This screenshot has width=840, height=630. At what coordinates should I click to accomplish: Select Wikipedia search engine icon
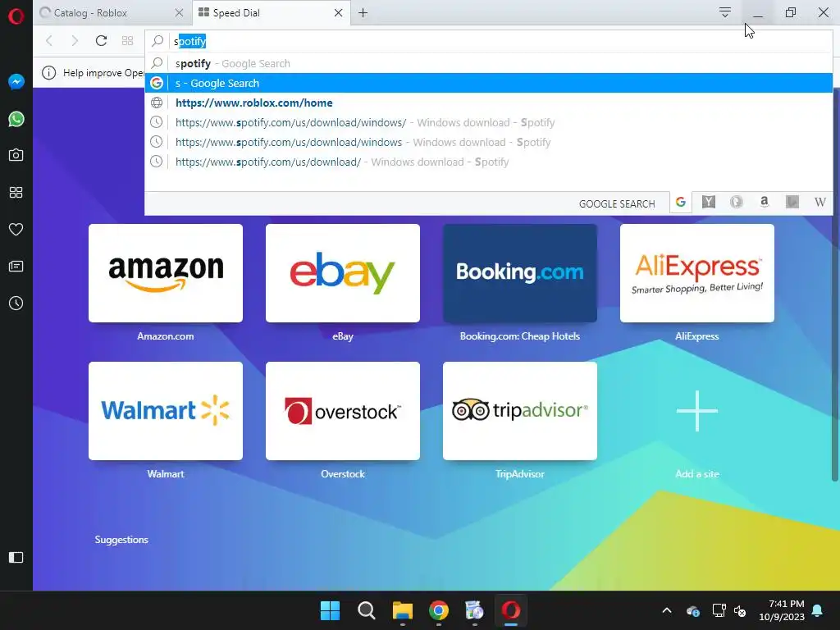(x=819, y=203)
